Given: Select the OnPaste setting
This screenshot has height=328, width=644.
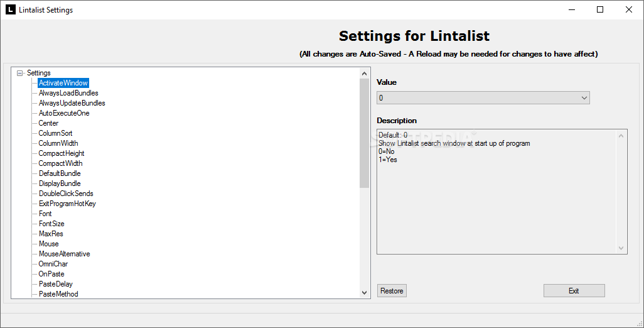Looking at the screenshot, I should tap(51, 274).
